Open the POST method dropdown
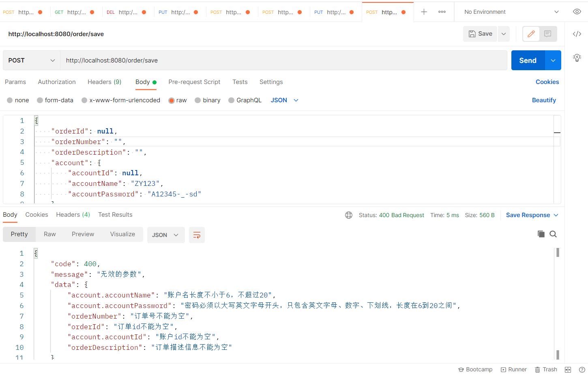The width and height of the screenshot is (588, 375). pos(32,60)
